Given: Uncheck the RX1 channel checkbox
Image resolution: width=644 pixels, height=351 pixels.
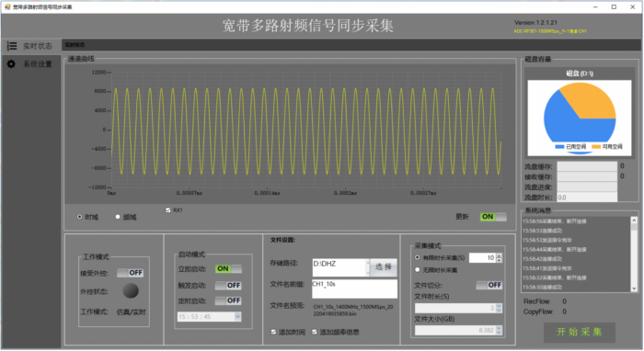Looking at the screenshot, I should click(x=168, y=209).
